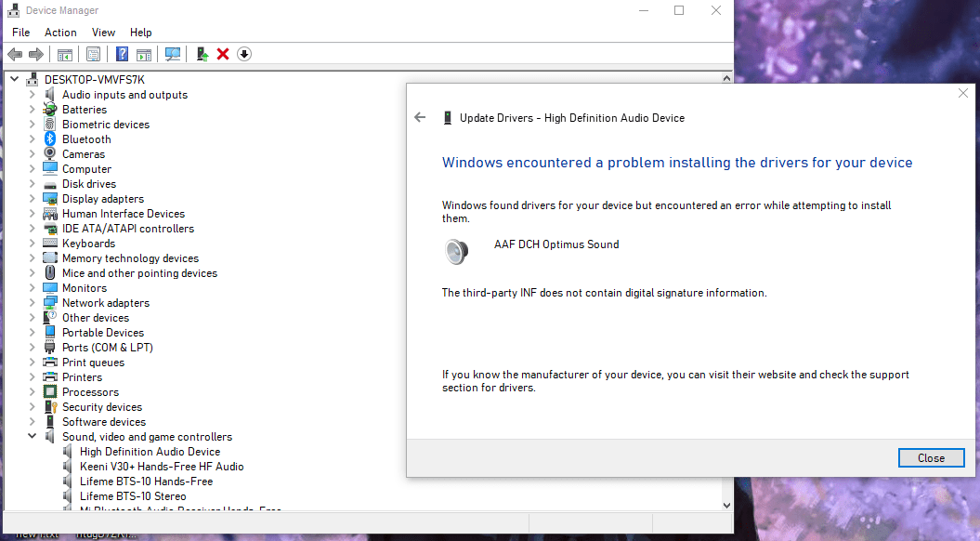Click the Monitors category icon

point(50,288)
